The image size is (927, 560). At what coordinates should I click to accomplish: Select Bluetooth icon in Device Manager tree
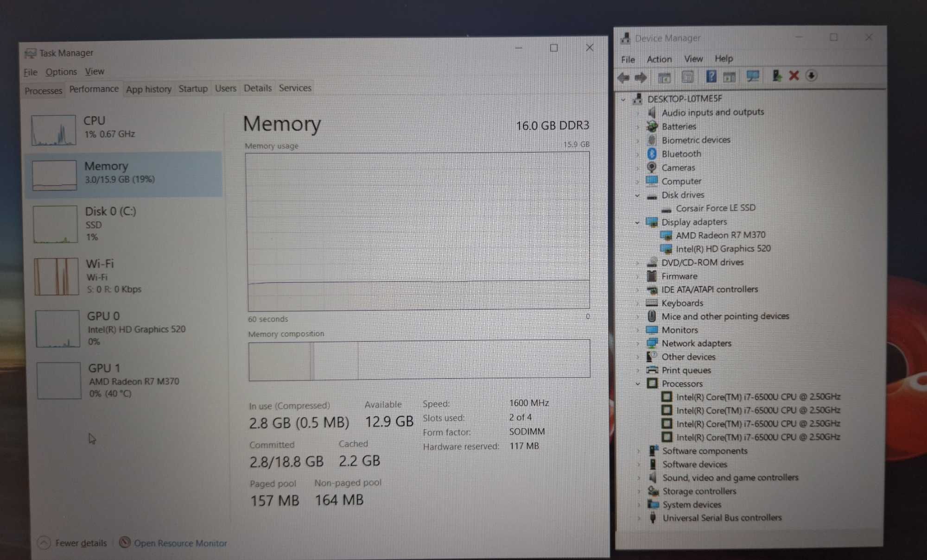point(652,154)
